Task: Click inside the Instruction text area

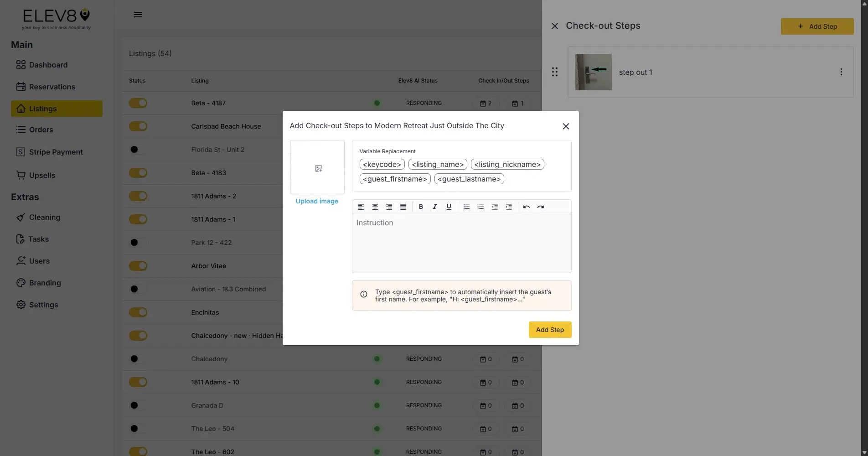Action: click(x=461, y=242)
